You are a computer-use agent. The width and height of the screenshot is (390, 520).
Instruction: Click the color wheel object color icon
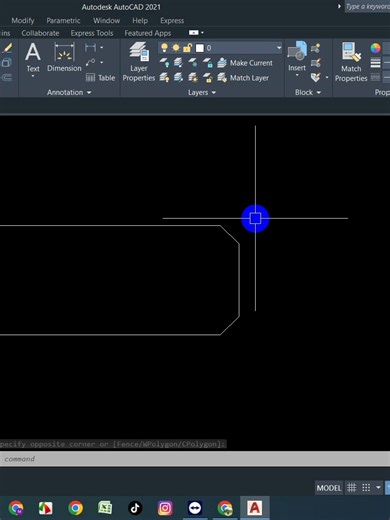click(375, 48)
